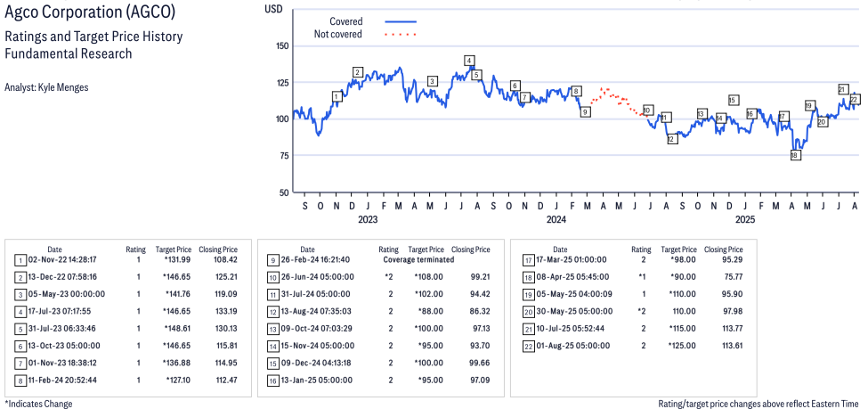Click the blue Covered legend line sample
Screen dimensions: 868x409
[401, 21]
